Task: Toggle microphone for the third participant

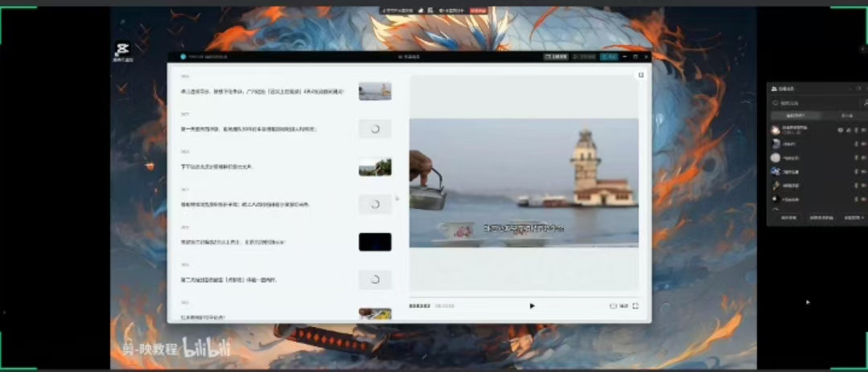Action: tap(856, 157)
